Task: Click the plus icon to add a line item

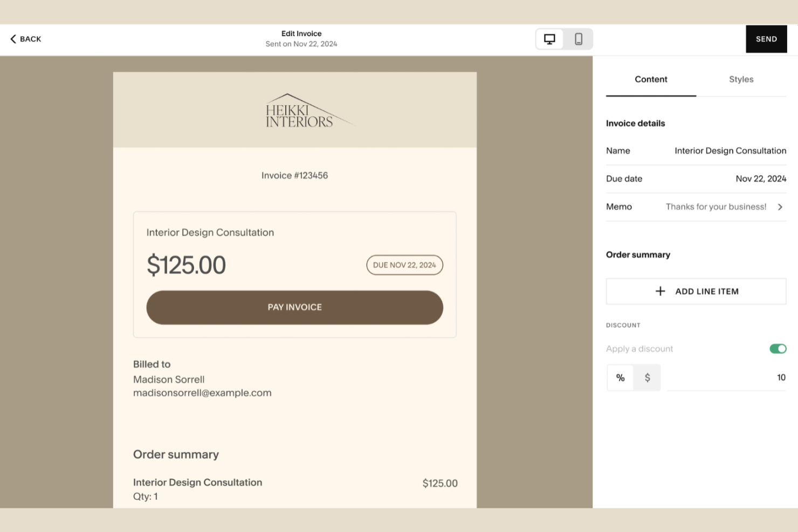Action: 660,291
